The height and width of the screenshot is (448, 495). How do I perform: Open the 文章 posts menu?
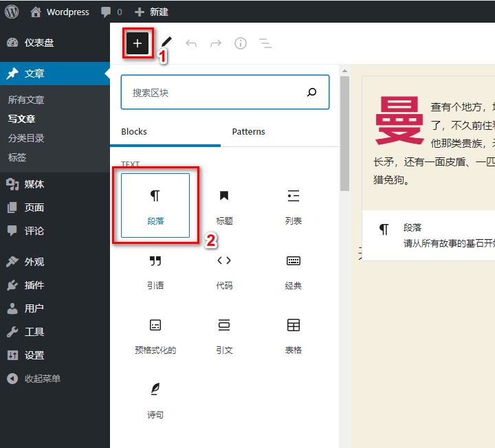(x=55, y=74)
